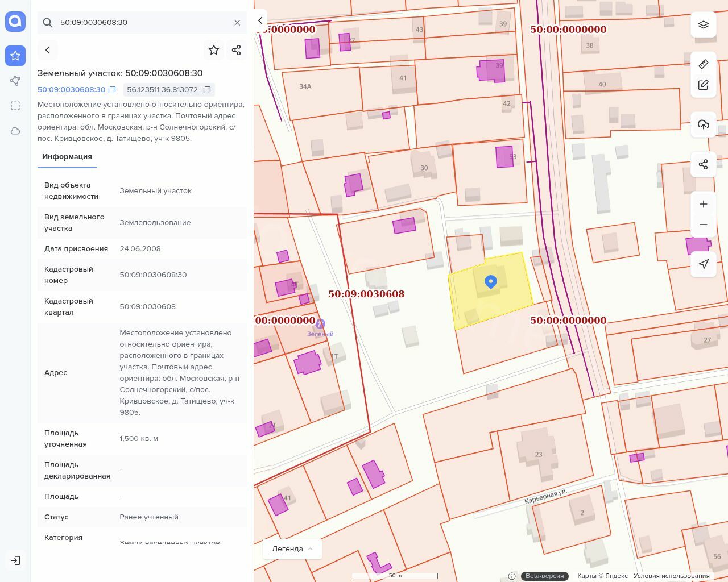Copy the coordinates 56.123511 36.813072
This screenshot has width=728, height=582.
[x=207, y=90]
